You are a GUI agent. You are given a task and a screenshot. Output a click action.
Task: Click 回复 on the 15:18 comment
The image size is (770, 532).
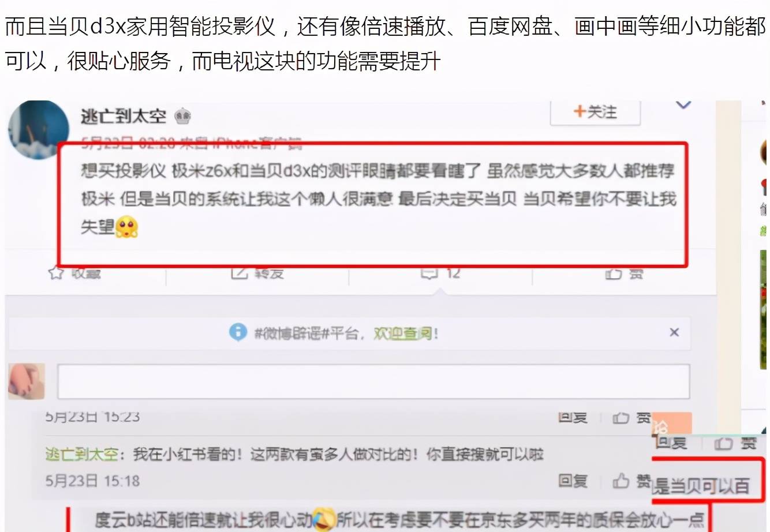pos(573,481)
